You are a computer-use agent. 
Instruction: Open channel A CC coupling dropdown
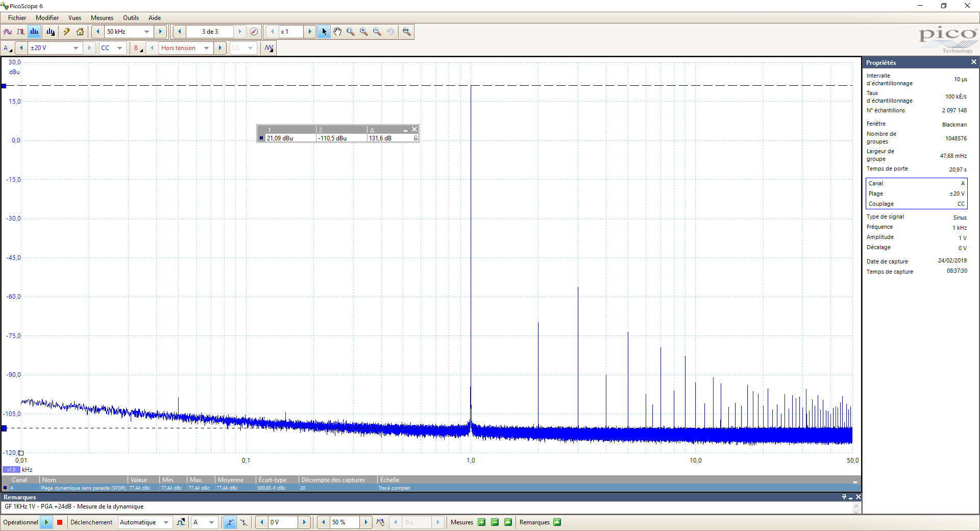pyautogui.click(x=120, y=48)
